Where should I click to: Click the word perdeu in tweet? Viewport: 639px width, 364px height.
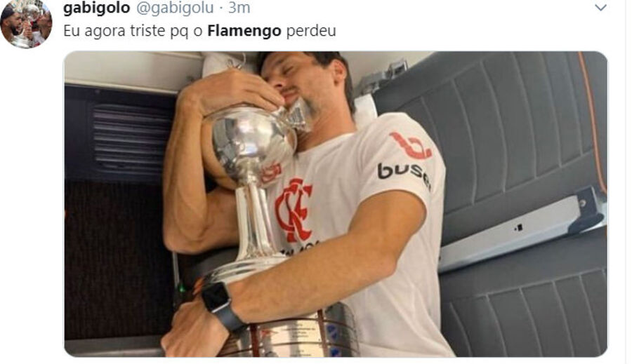[x=311, y=32]
